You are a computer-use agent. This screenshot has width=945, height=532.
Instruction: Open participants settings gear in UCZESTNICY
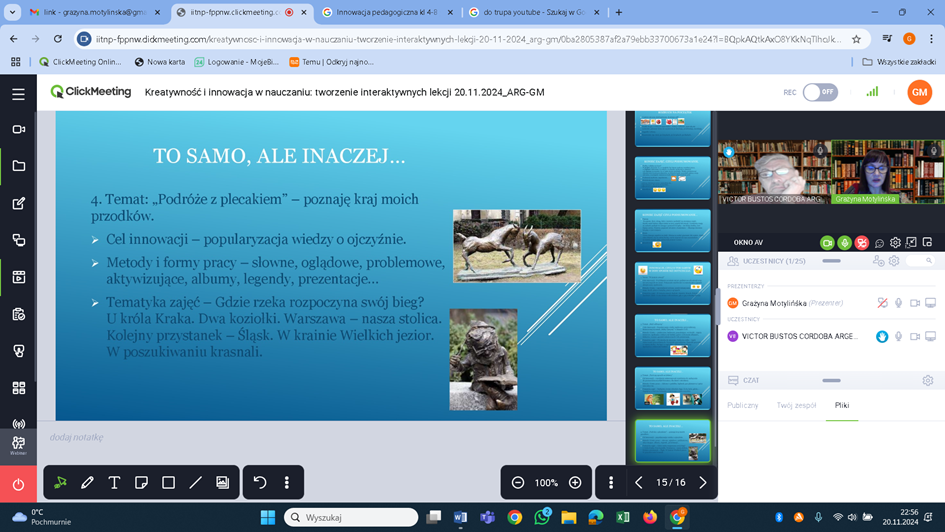click(x=894, y=261)
